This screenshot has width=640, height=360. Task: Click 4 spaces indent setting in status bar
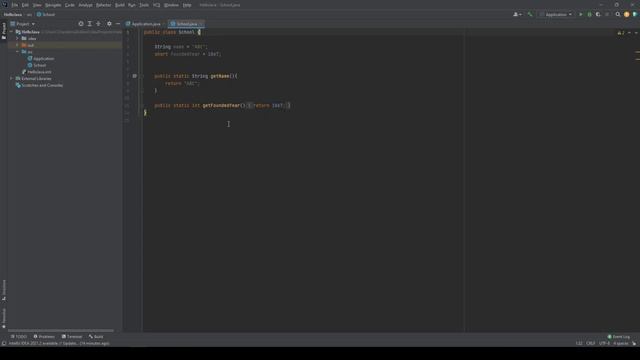(620, 344)
